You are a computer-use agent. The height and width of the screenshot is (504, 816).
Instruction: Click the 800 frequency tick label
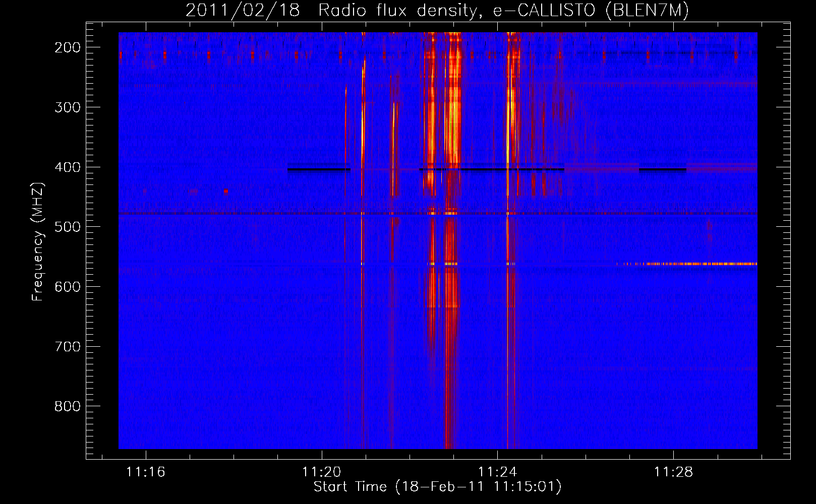tap(68, 406)
